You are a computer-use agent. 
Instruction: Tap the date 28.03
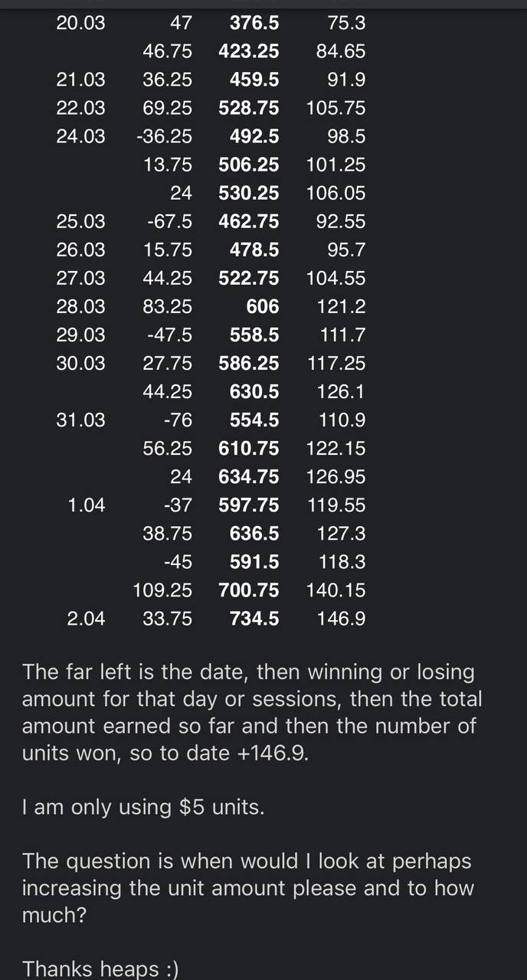(80, 307)
